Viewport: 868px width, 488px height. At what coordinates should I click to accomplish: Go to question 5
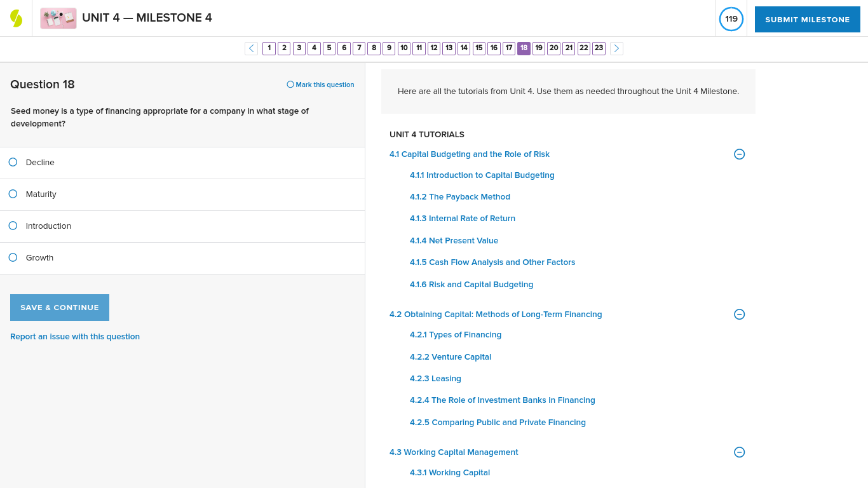(329, 48)
